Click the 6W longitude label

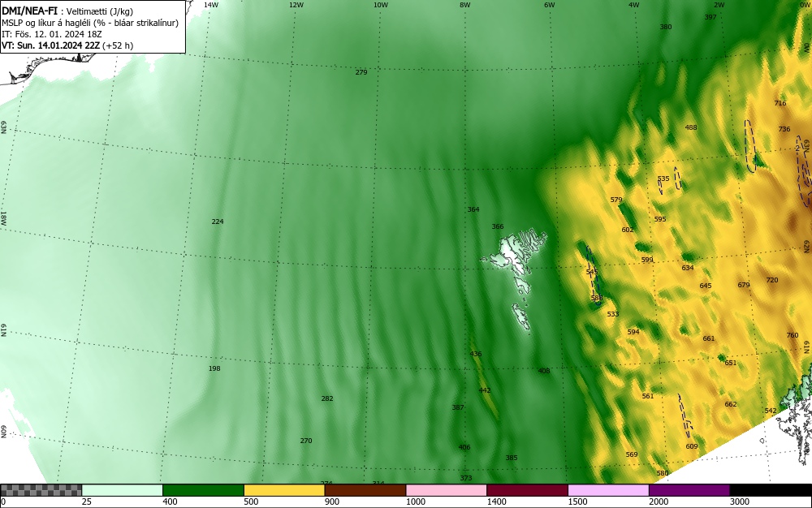(x=550, y=5)
